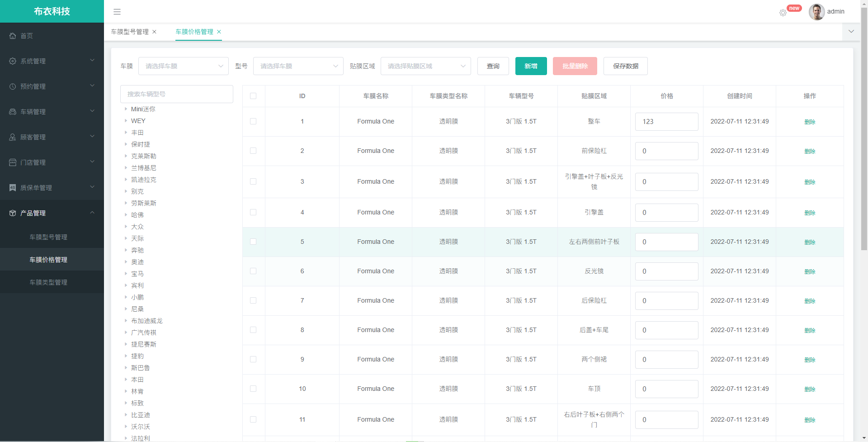Expand the 奔驰 tree node

tap(126, 250)
